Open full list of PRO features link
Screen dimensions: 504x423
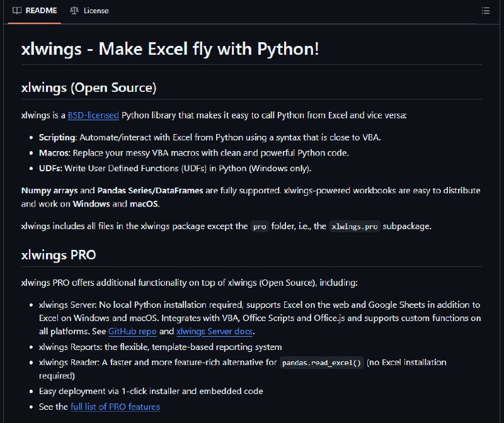click(x=115, y=407)
